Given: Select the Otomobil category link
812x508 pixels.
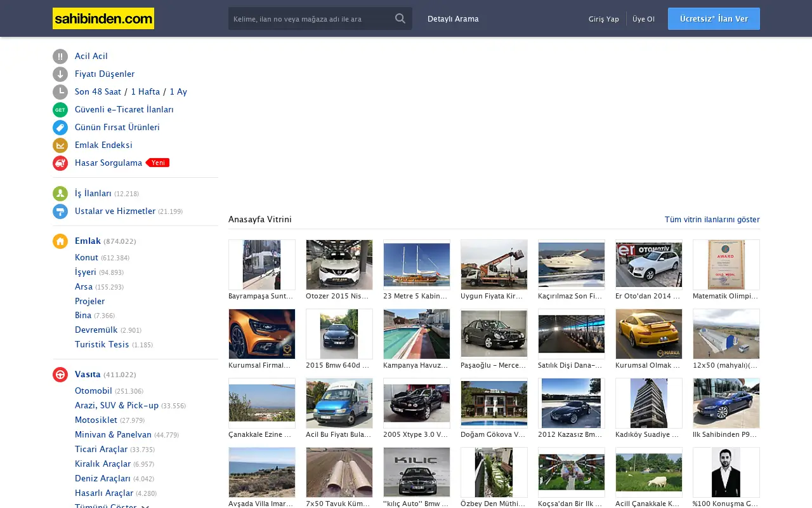Looking at the screenshot, I should click(x=93, y=391).
